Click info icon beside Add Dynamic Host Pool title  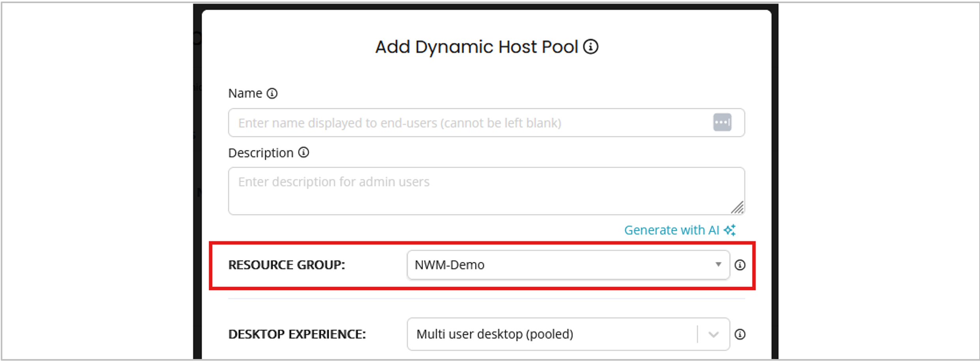pyautogui.click(x=590, y=47)
